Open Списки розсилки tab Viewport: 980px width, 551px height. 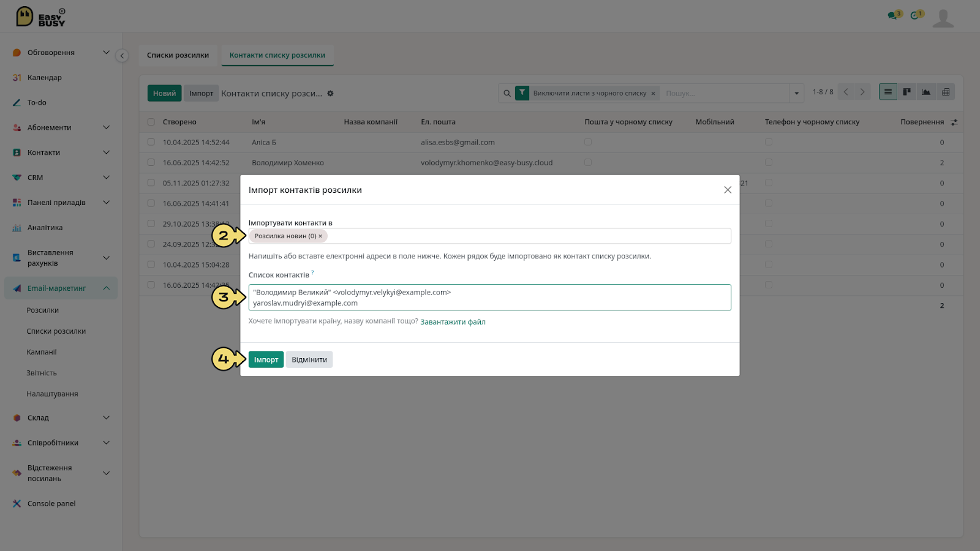pyautogui.click(x=178, y=55)
